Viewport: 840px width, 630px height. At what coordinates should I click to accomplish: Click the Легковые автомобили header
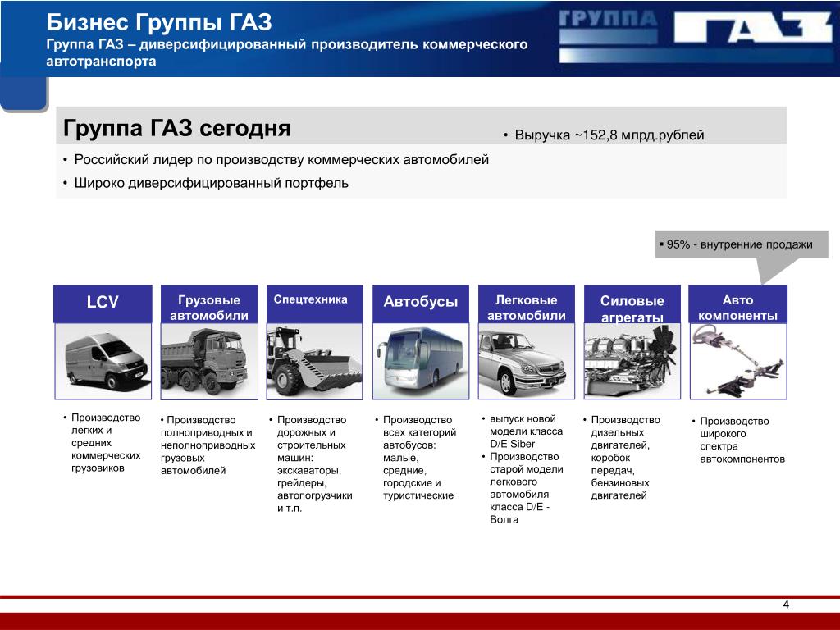526,304
